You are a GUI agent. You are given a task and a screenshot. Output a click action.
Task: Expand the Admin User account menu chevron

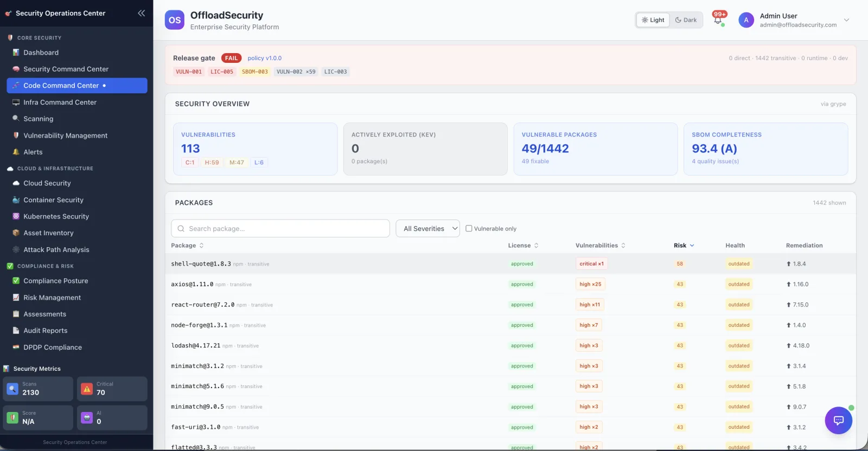point(846,20)
